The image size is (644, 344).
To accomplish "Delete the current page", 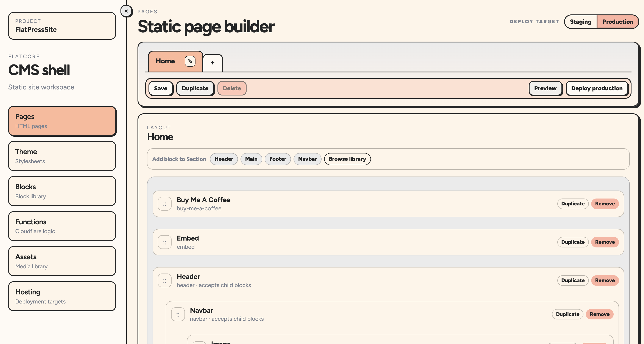I will [x=232, y=89].
